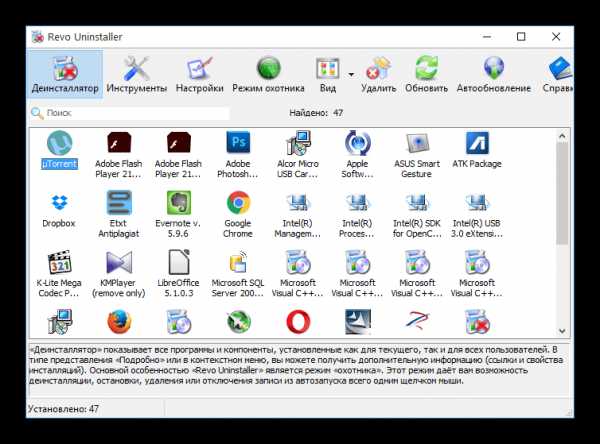Select Google Chrome in the list
This screenshot has width=600, height=444.
point(238,214)
